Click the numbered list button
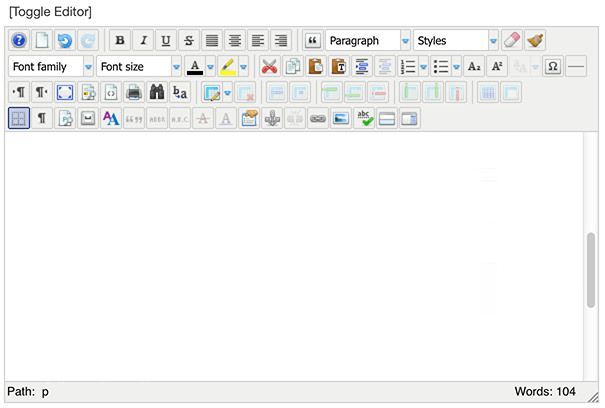 click(408, 66)
